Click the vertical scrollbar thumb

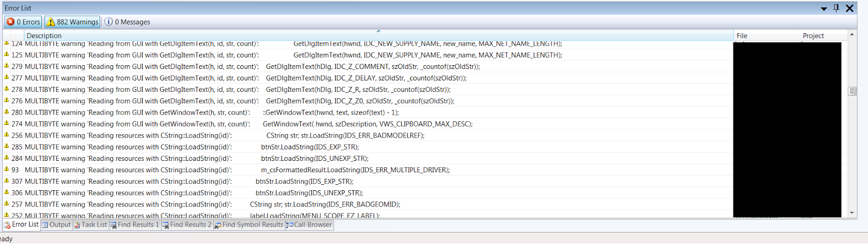[x=852, y=91]
